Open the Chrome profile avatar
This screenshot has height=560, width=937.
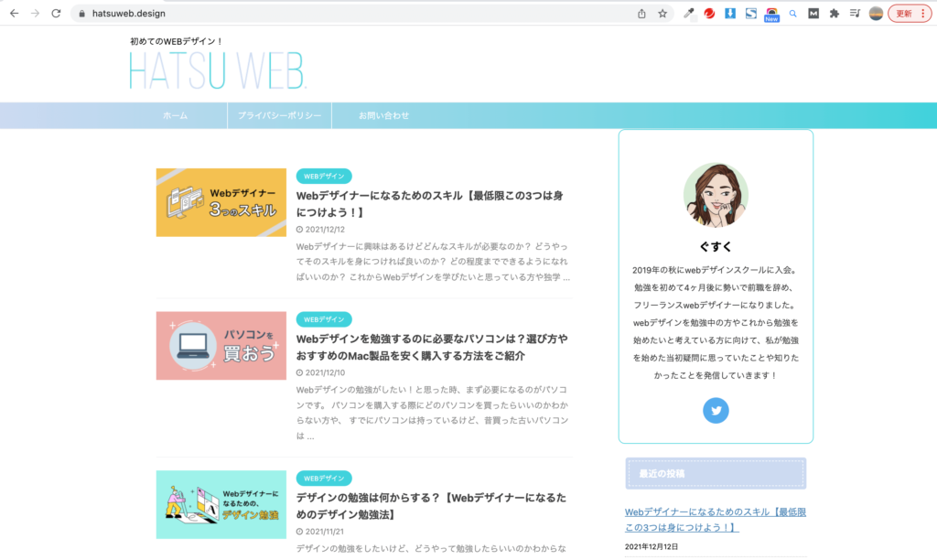876,13
